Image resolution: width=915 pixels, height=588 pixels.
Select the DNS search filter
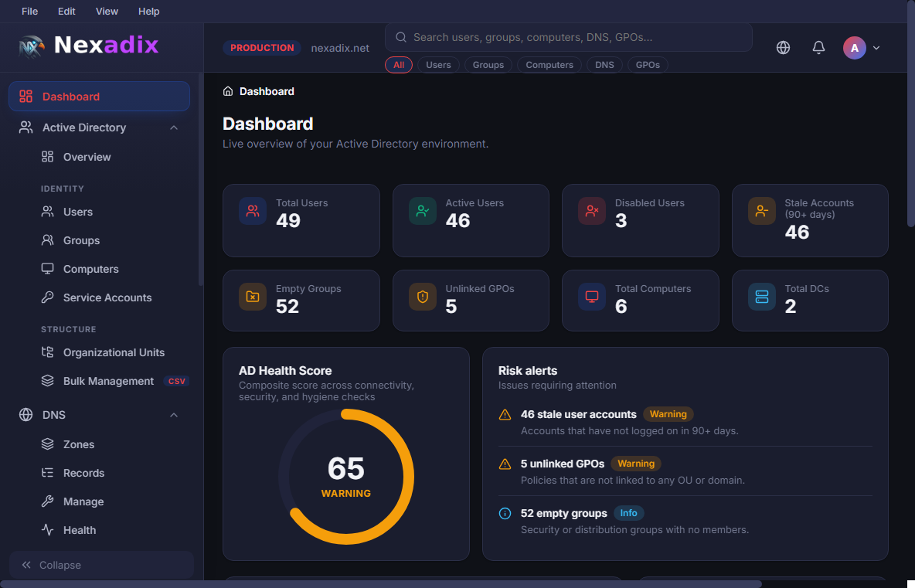pos(604,65)
